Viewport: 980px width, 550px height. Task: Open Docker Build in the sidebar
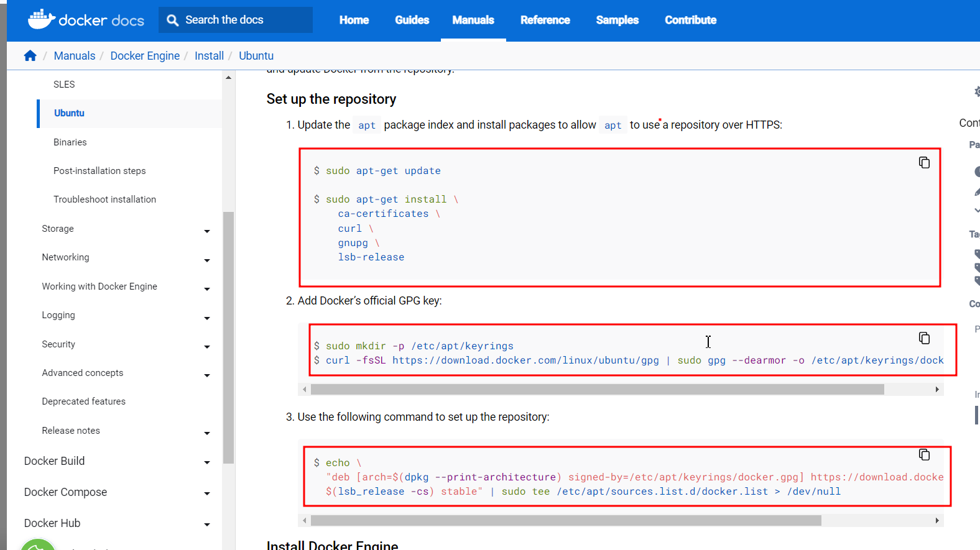[x=54, y=461]
